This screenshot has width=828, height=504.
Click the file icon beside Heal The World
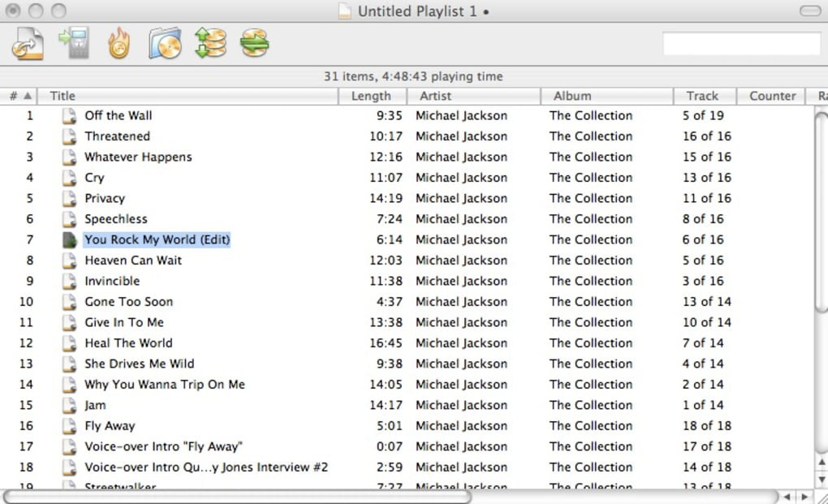pos(69,343)
